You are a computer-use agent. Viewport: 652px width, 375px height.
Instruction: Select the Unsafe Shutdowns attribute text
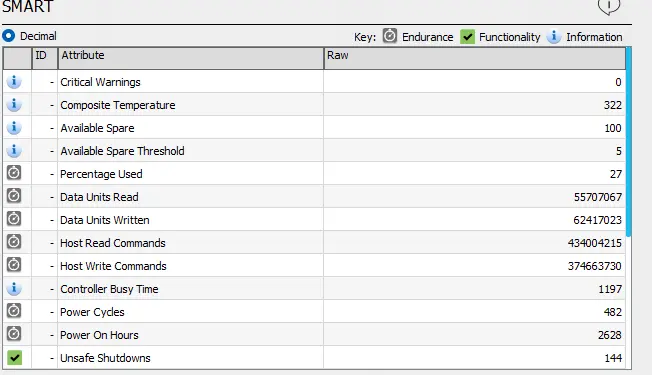(105, 358)
